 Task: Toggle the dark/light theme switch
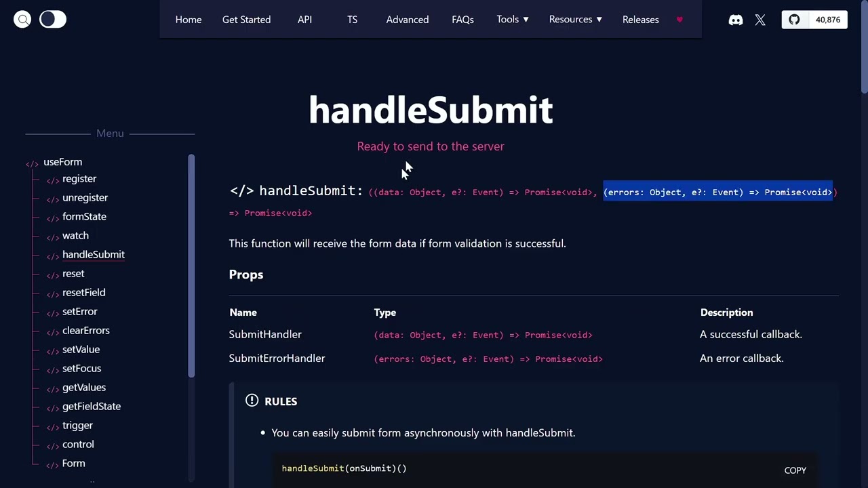click(x=53, y=20)
